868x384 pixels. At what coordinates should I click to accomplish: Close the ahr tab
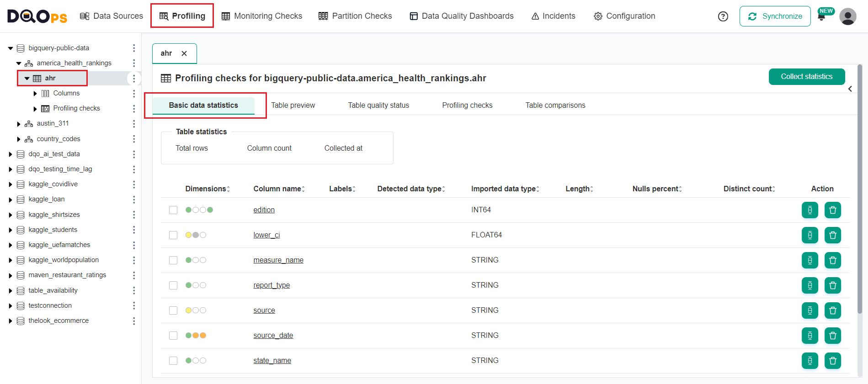tap(184, 53)
